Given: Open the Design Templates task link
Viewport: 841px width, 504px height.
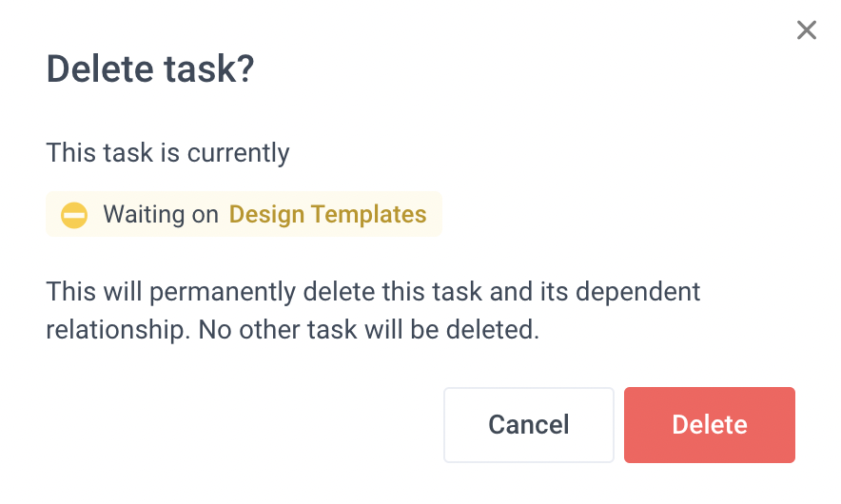Looking at the screenshot, I should (x=327, y=214).
